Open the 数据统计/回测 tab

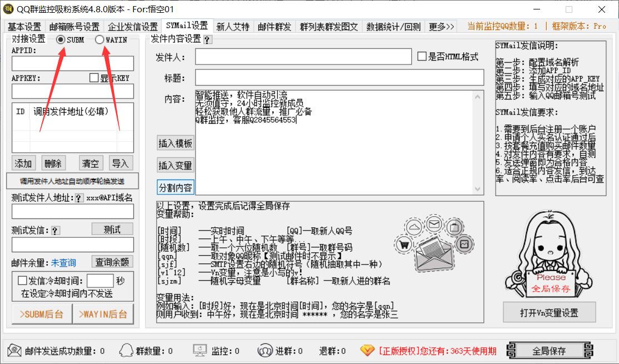pyautogui.click(x=393, y=27)
